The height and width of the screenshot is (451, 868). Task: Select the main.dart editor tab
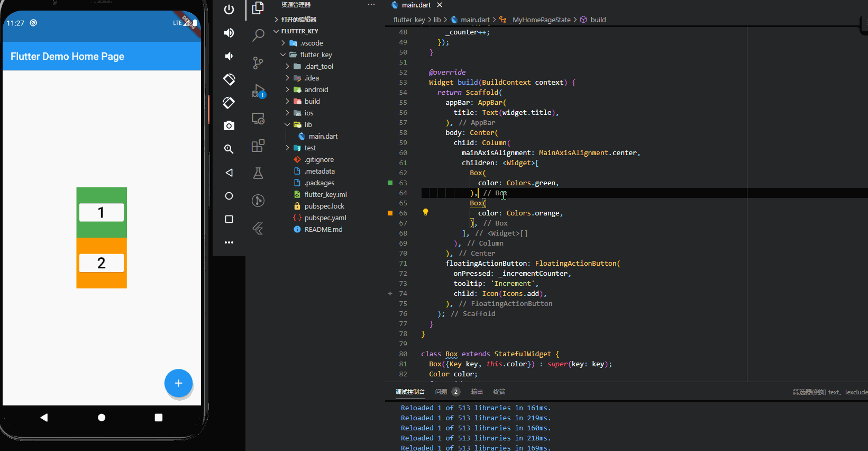pos(416,5)
